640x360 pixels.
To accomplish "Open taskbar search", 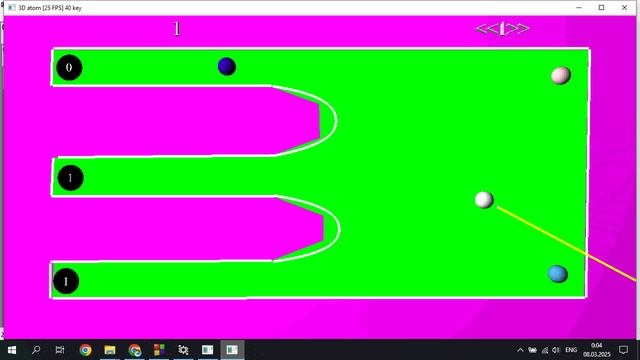I will (x=36, y=350).
